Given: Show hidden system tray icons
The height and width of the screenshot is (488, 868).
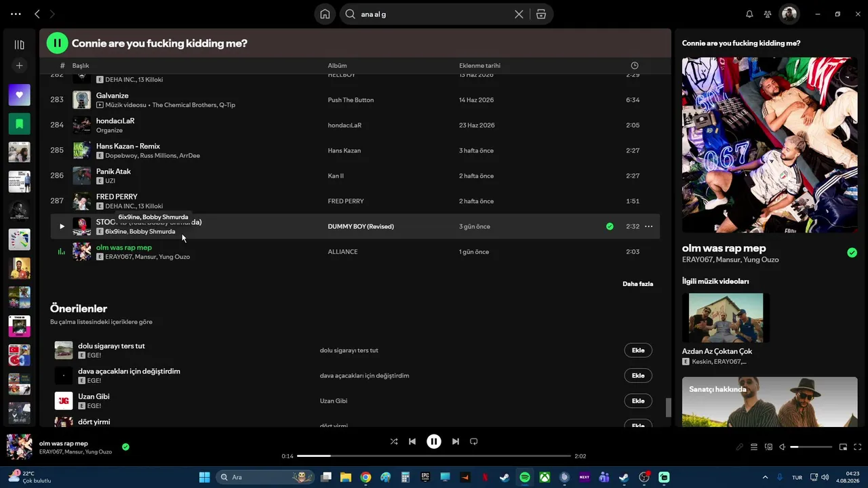Looking at the screenshot, I should point(766,477).
